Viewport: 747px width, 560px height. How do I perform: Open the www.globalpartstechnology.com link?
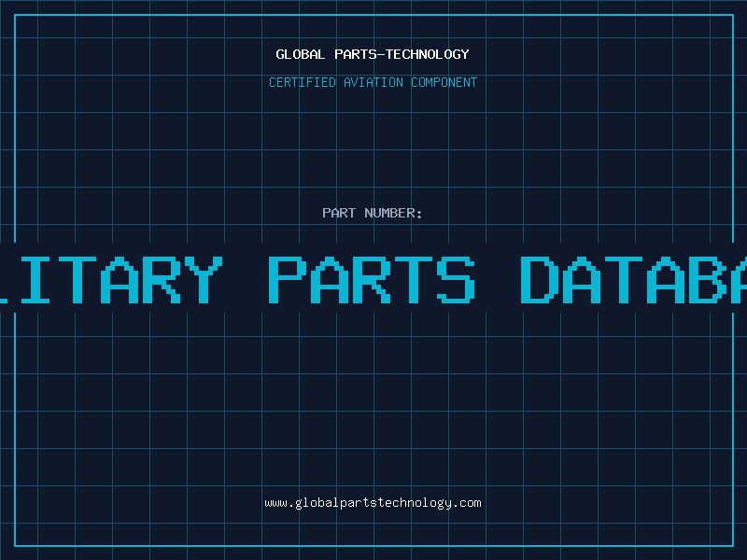click(x=373, y=503)
